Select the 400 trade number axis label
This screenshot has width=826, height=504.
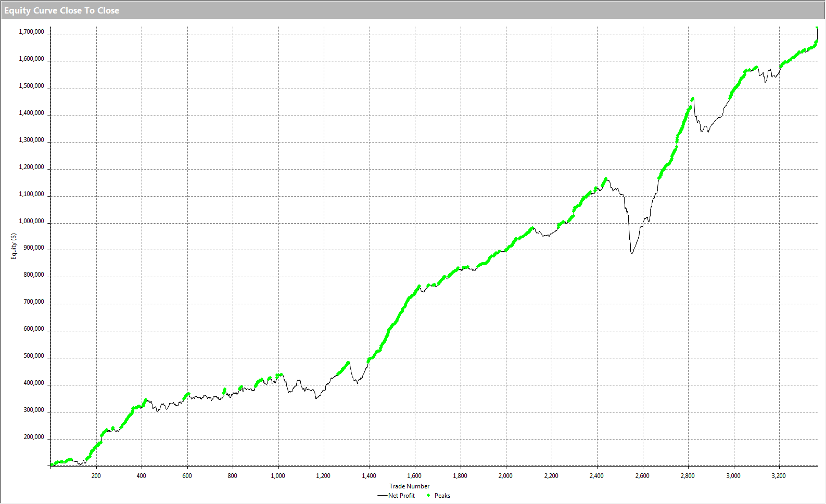[142, 476]
